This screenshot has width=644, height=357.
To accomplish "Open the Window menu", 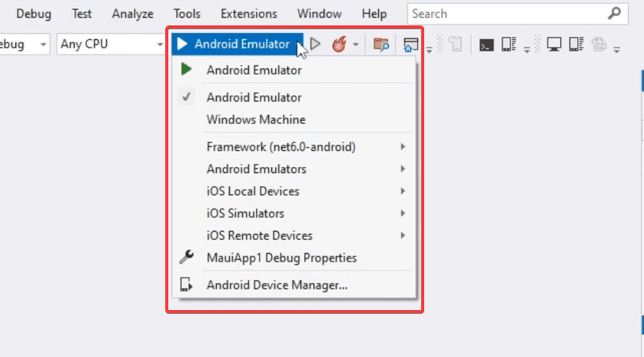I will point(320,14).
